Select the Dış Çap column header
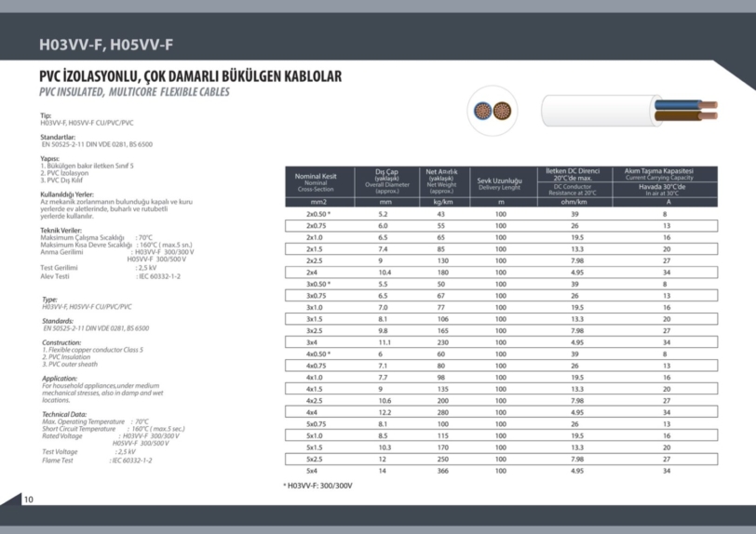Image resolution: width=756 pixels, height=534 pixels. 385,180
